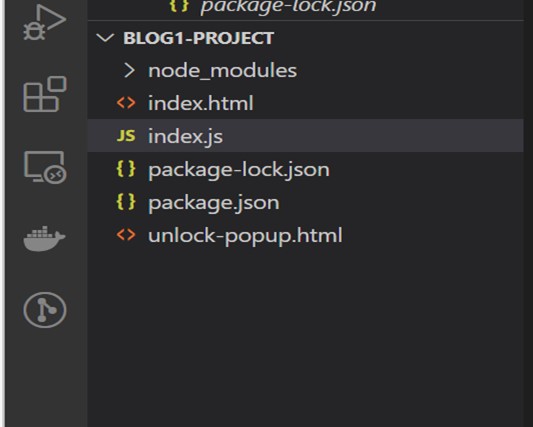Open the Remote Explorer panel
Viewport: 533px width, 427px height.
[45, 167]
